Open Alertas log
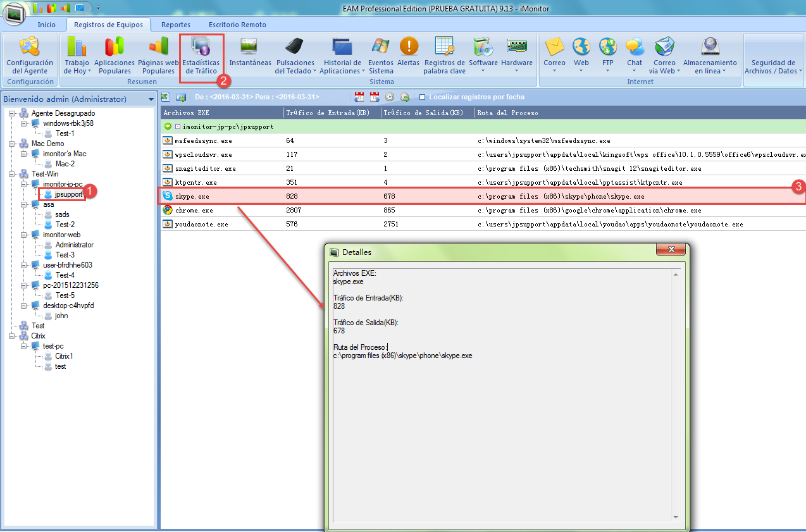 point(409,52)
